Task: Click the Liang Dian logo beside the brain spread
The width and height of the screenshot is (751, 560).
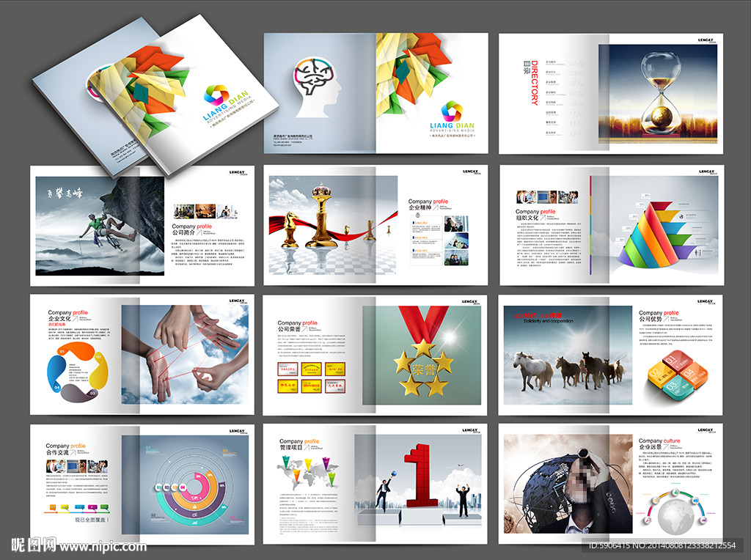Action: [452, 111]
